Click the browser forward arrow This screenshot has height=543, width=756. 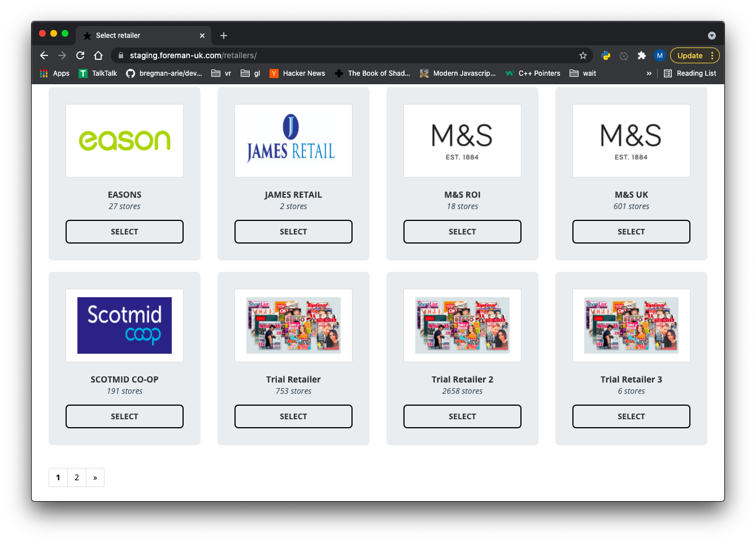62,55
